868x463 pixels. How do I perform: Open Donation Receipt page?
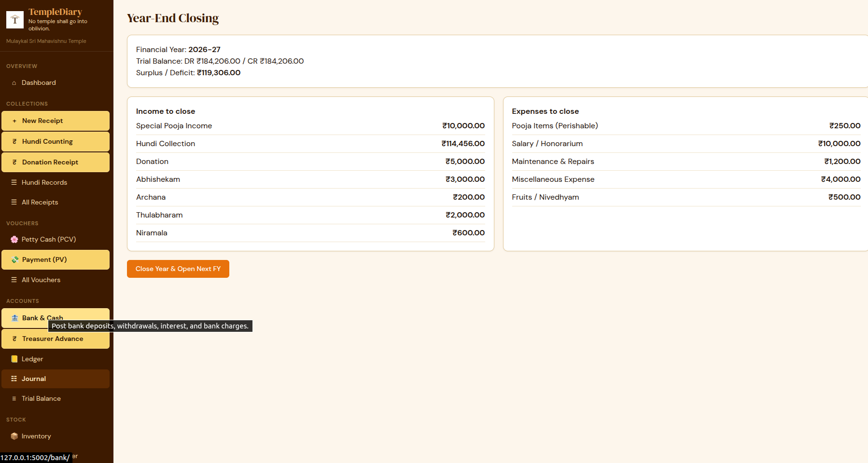[56, 163]
